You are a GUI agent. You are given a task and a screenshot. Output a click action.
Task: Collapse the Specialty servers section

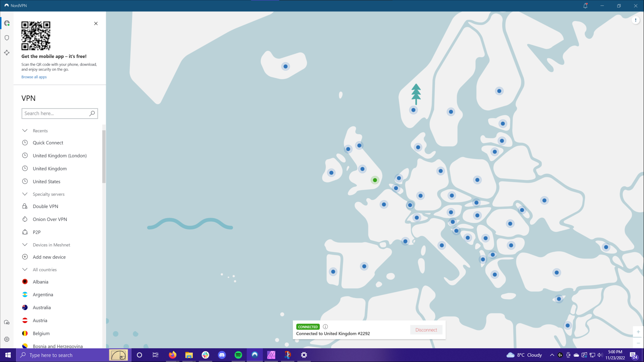(25, 194)
